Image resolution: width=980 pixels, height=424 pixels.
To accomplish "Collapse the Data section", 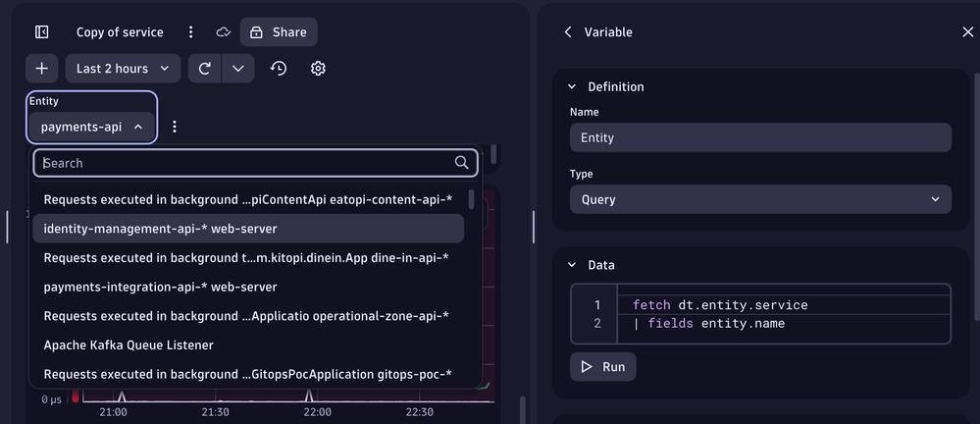I will point(573,265).
